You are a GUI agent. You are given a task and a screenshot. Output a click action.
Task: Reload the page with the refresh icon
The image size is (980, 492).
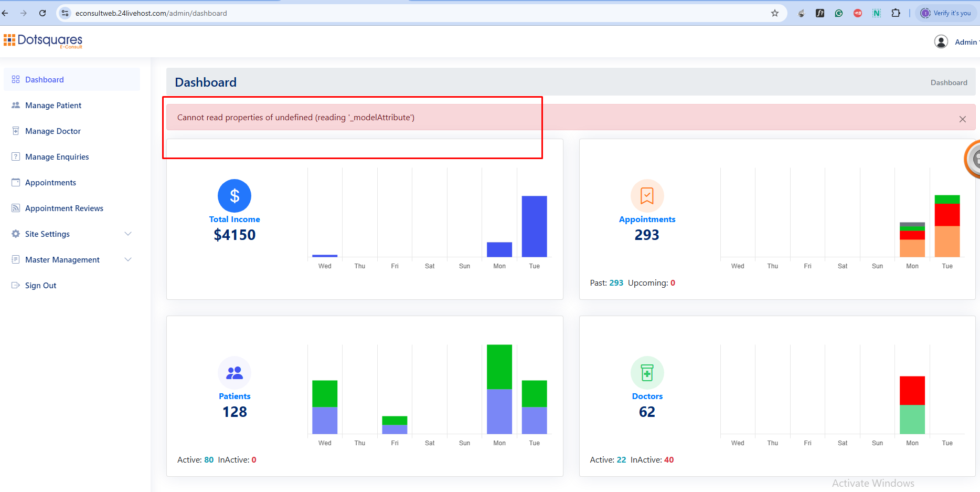pyautogui.click(x=42, y=13)
